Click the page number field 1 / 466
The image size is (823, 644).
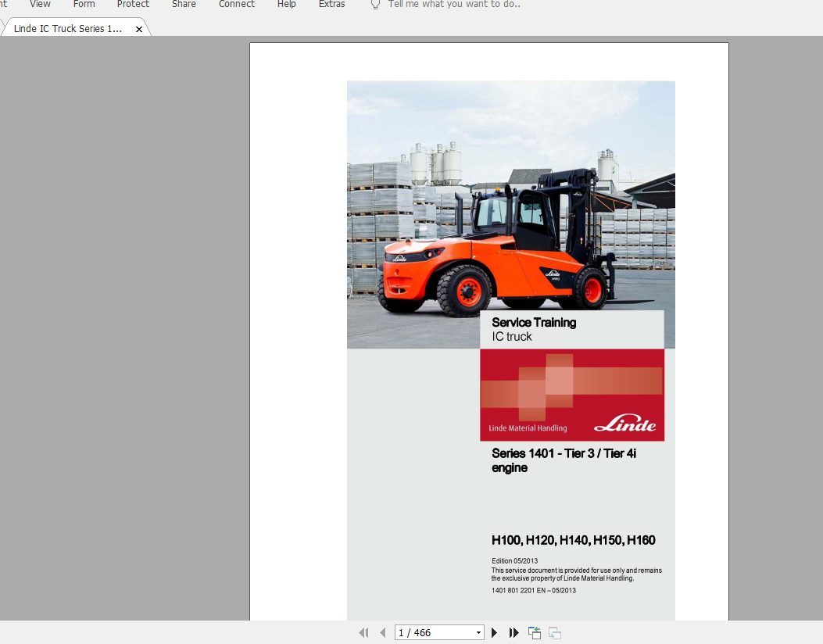click(435, 632)
